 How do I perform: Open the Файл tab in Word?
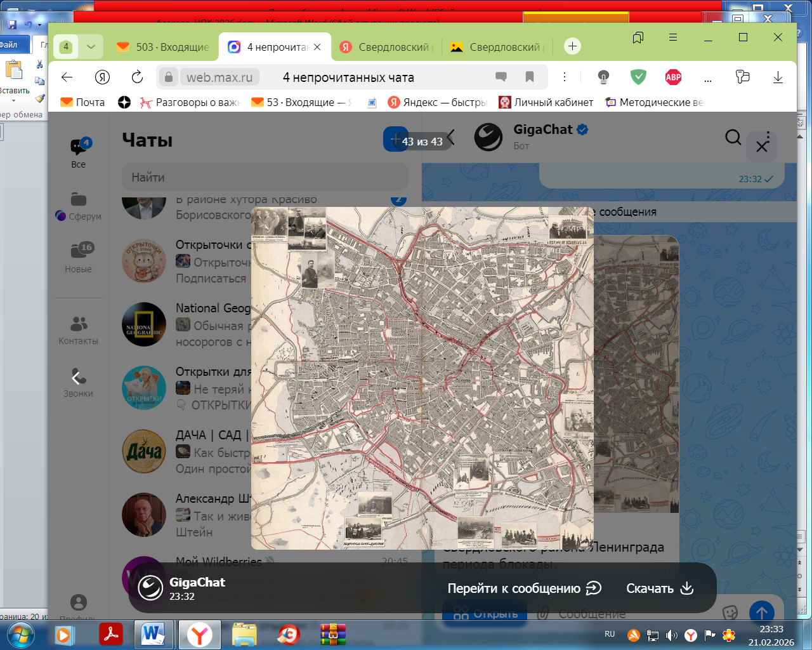(x=14, y=44)
